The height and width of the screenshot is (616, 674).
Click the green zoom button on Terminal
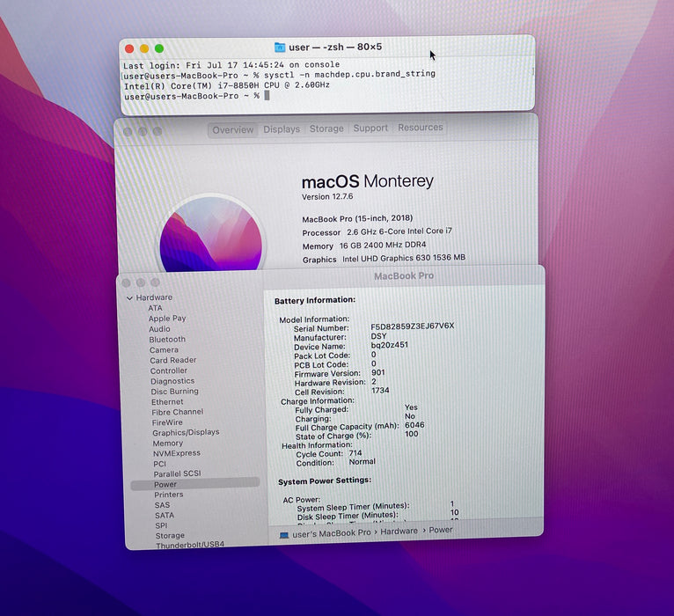click(x=159, y=48)
